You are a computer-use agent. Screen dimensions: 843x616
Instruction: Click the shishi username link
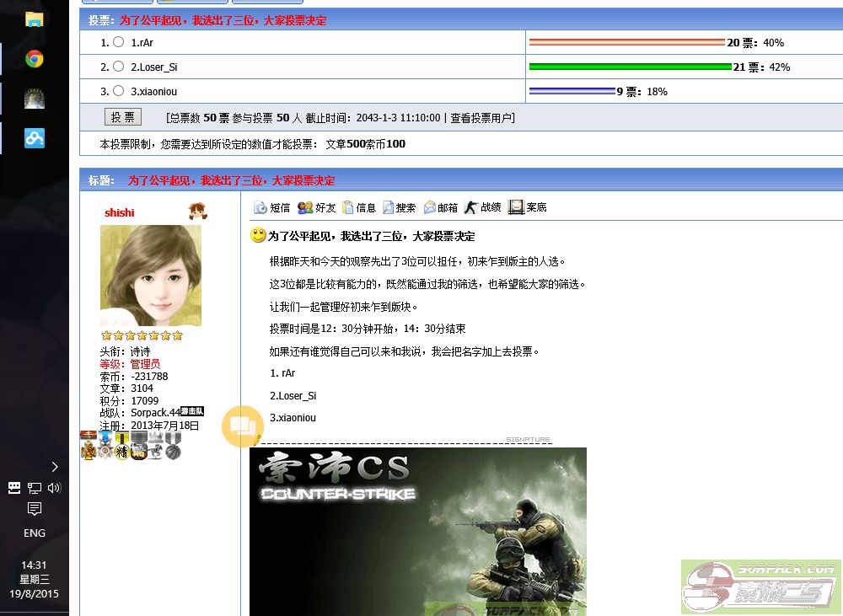120,212
